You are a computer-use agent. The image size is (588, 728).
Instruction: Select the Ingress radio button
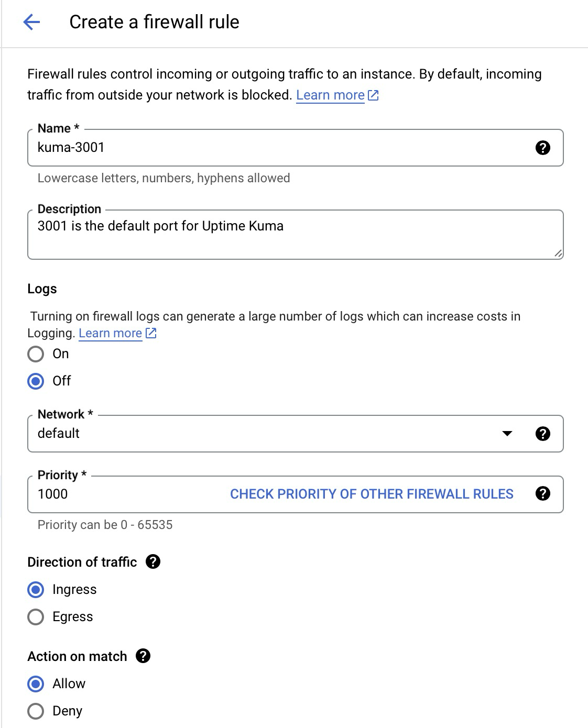(x=35, y=590)
